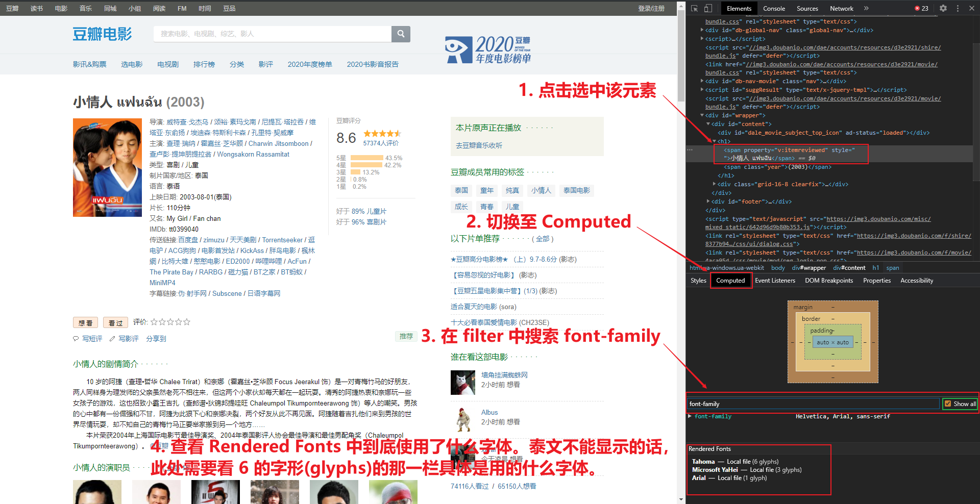Collapse the div#wrapper node

pyautogui.click(x=702, y=115)
